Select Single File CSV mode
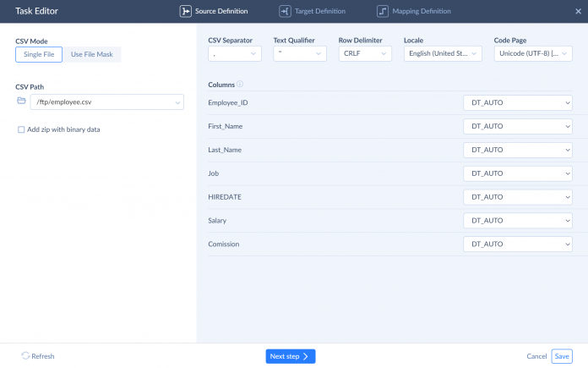The image size is (588, 368). (x=39, y=54)
